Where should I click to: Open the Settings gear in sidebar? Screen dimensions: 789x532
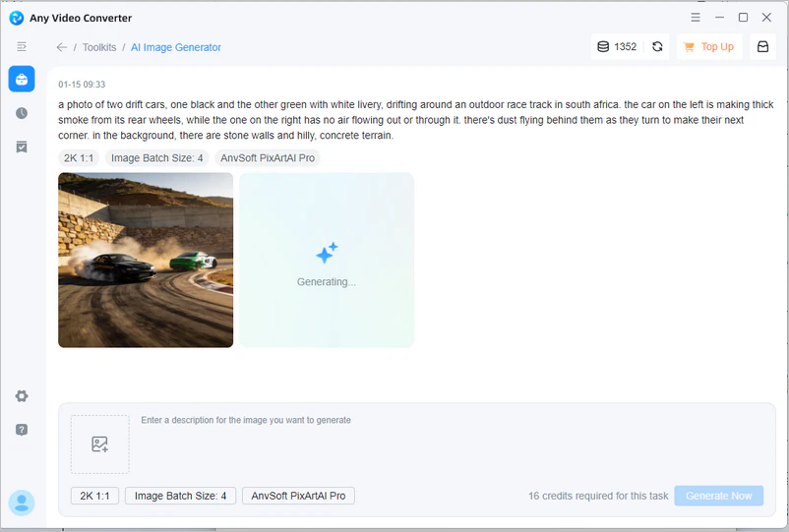click(22, 396)
